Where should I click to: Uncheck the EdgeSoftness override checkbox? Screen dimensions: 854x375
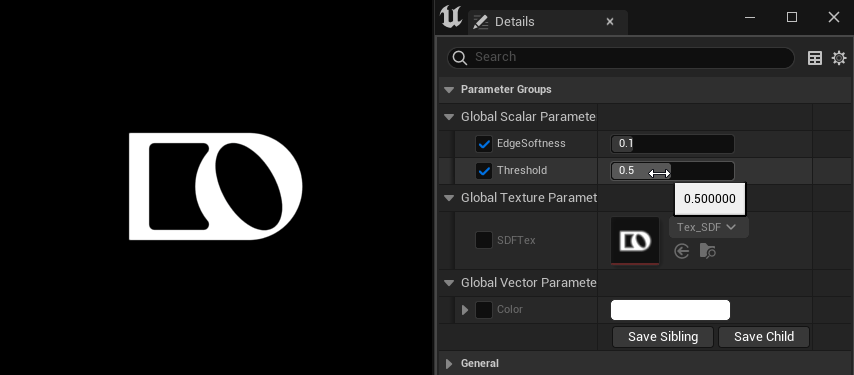point(484,144)
